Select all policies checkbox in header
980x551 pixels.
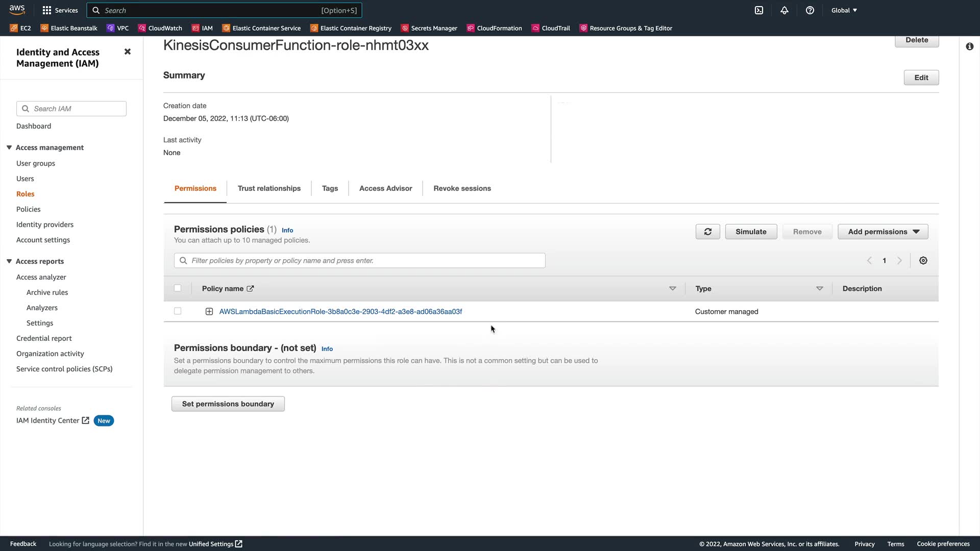[178, 288]
